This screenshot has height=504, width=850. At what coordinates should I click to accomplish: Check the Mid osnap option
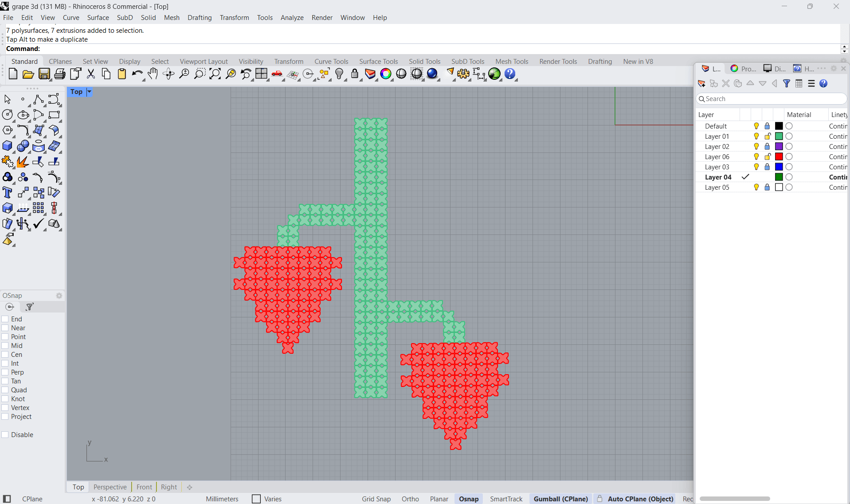(5, 346)
